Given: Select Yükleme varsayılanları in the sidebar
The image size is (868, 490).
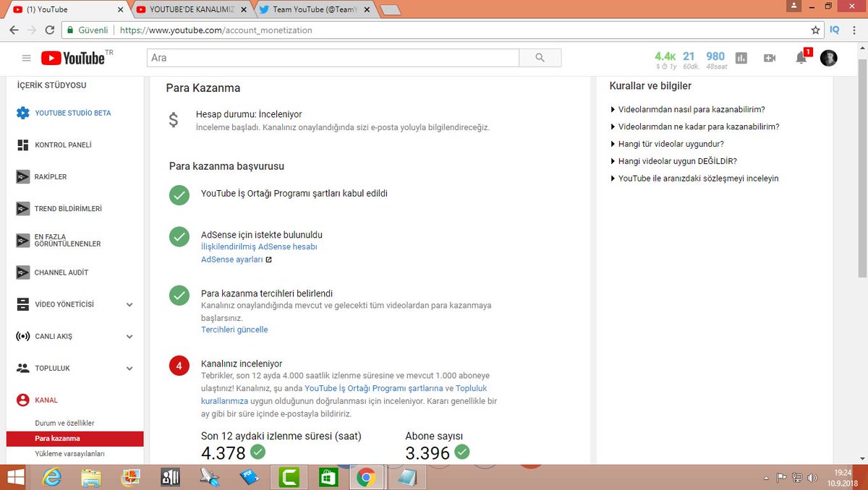Looking at the screenshot, I should [70, 454].
